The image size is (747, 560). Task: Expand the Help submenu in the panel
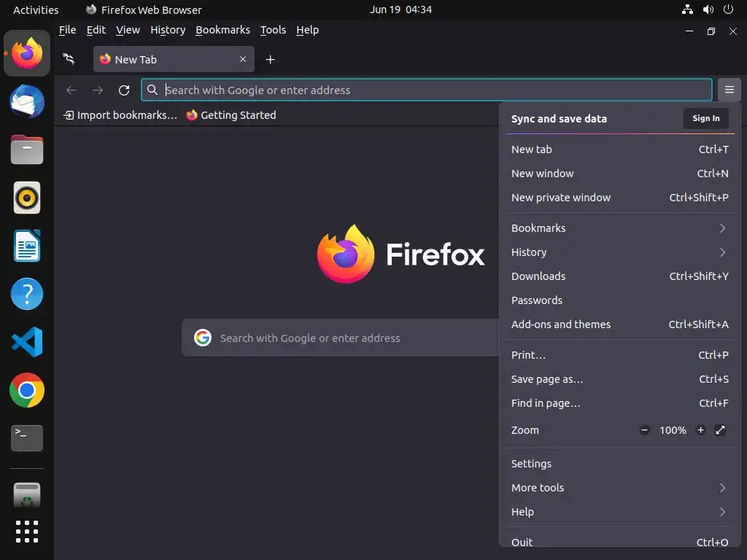tap(619, 512)
